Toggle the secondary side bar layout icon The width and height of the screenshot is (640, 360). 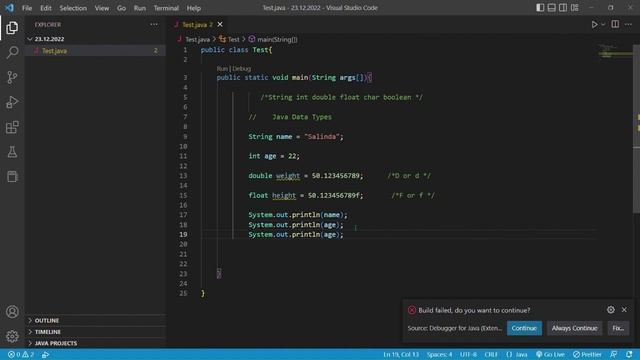563,8
